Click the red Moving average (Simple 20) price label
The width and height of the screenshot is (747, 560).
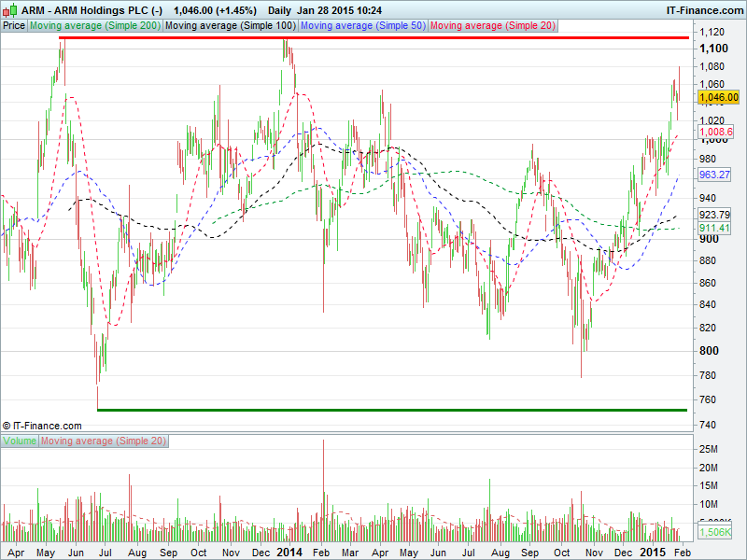(x=492, y=26)
